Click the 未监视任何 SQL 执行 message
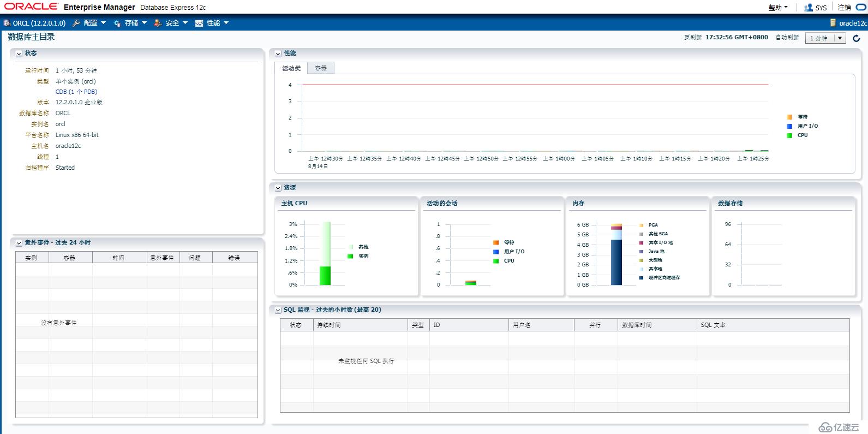 point(366,361)
